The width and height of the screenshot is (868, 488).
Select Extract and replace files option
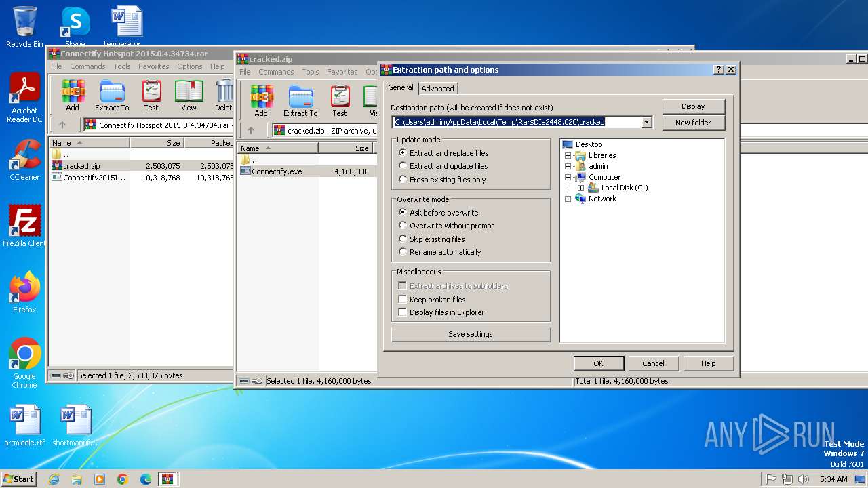443,153
